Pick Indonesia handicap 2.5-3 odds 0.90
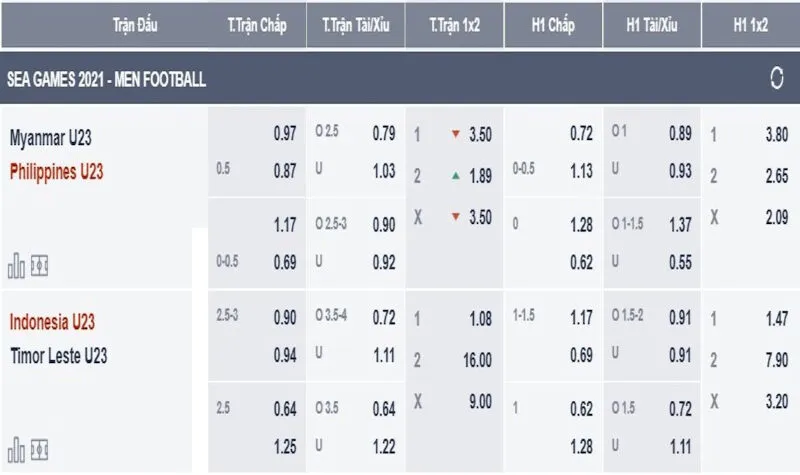Screen dimensions: 800x475 click(285, 317)
